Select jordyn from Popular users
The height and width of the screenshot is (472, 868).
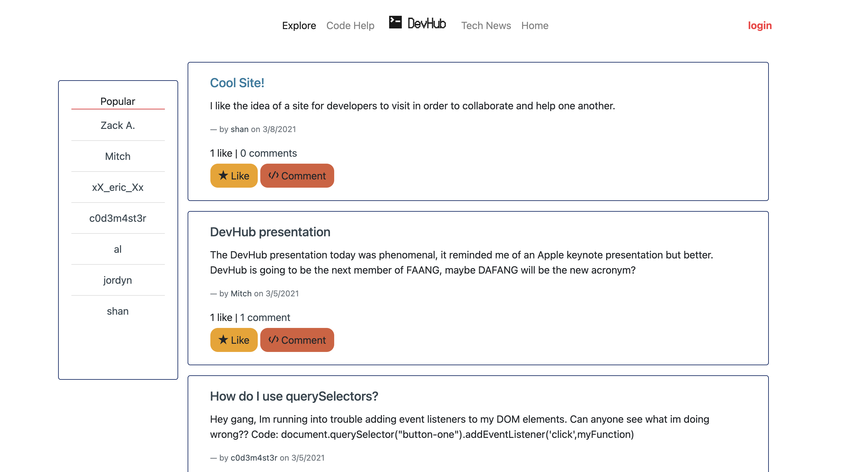[x=118, y=281]
